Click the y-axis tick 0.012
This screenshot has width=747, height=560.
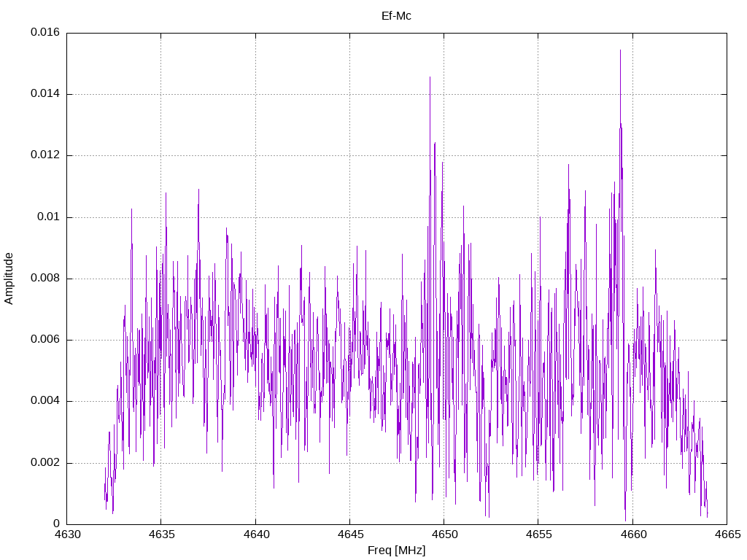(45, 155)
